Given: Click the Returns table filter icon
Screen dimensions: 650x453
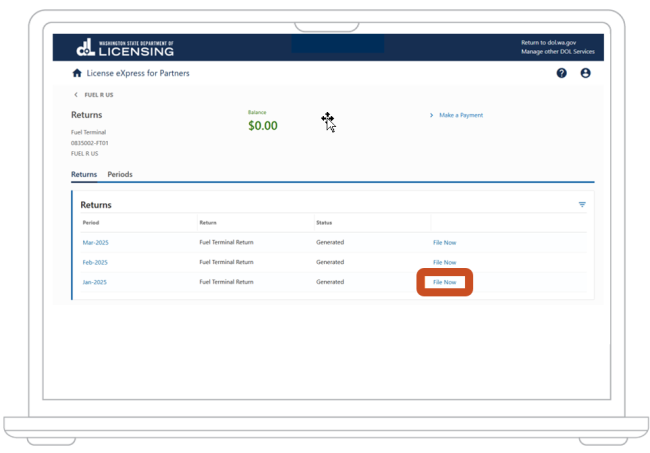Looking at the screenshot, I should [582, 204].
